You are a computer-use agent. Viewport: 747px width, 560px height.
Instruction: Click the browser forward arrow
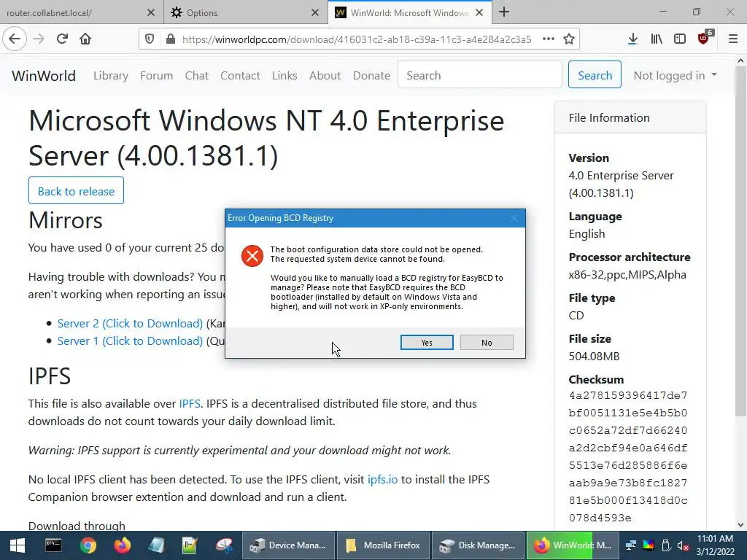pyautogui.click(x=39, y=39)
